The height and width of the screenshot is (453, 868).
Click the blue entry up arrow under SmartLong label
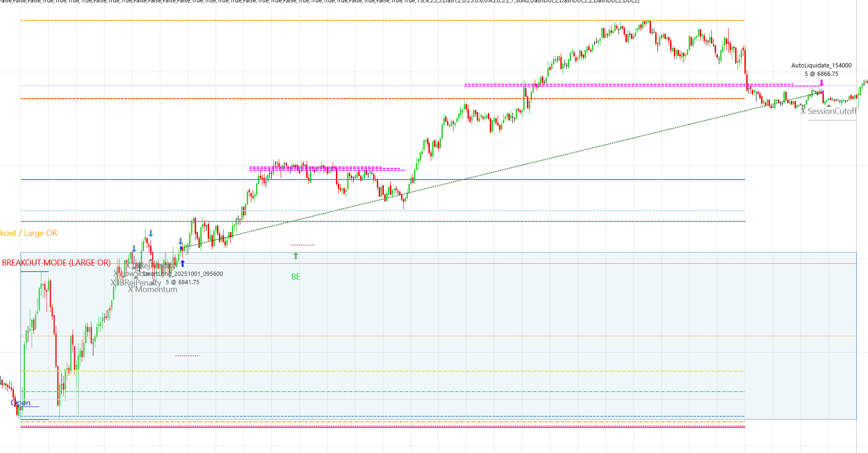183,263
